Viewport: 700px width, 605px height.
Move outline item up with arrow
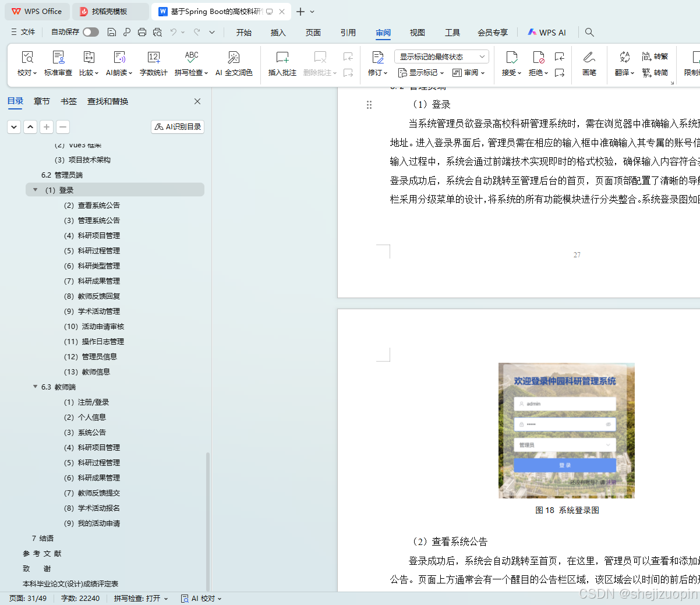coord(30,126)
